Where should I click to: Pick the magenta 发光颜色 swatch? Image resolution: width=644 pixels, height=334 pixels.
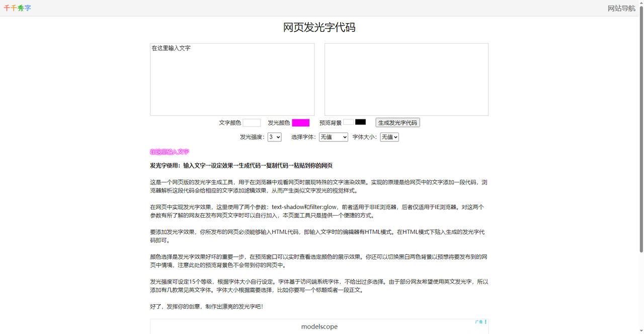(x=301, y=123)
